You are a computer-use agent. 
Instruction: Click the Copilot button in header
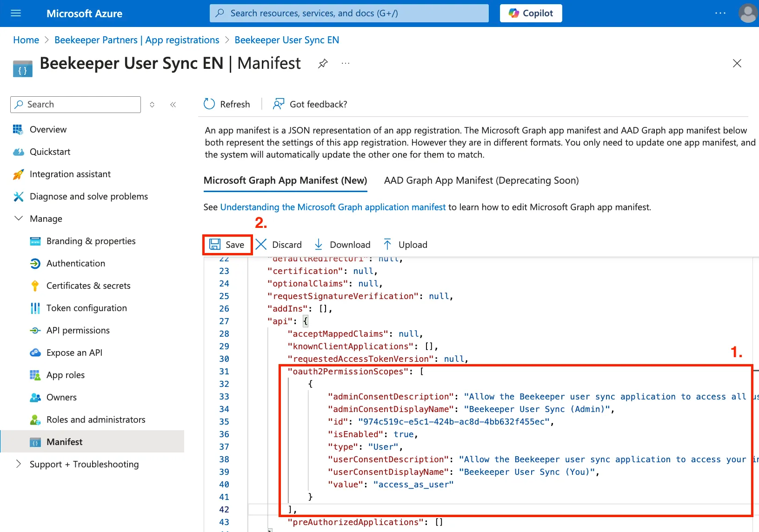tap(531, 13)
